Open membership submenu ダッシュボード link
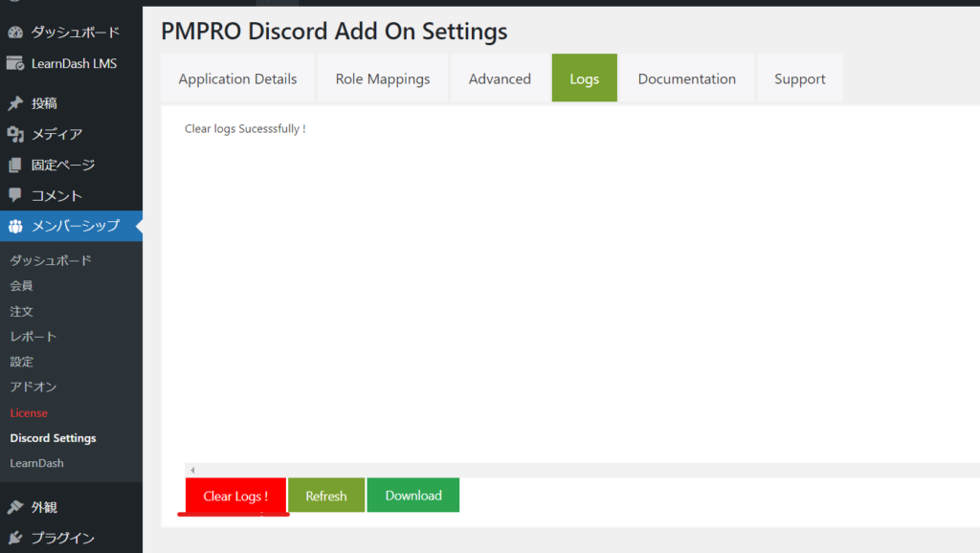The height and width of the screenshot is (553, 980). (x=51, y=260)
